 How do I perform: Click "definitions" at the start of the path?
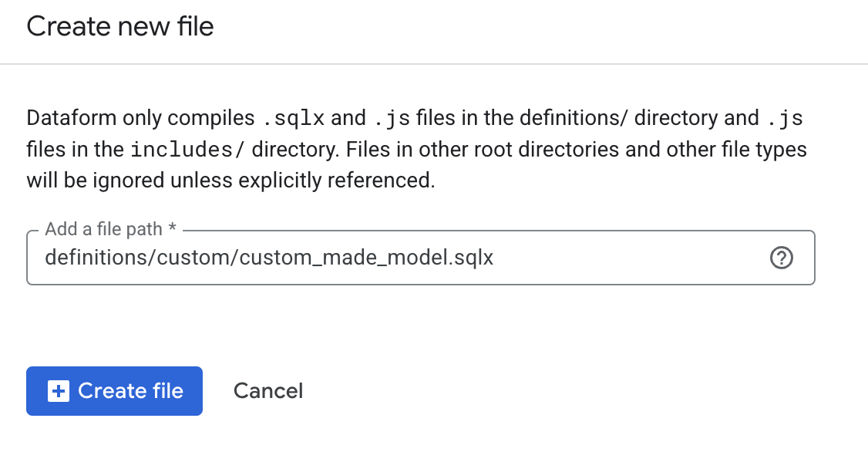pyautogui.click(x=97, y=258)
